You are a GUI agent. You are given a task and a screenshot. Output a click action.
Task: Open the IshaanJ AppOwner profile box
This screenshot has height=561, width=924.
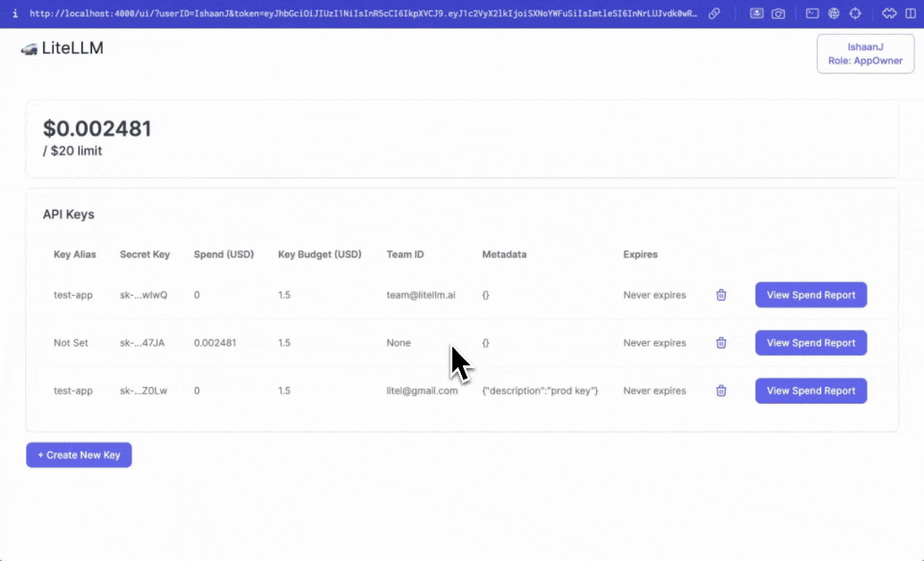(865, 54)
